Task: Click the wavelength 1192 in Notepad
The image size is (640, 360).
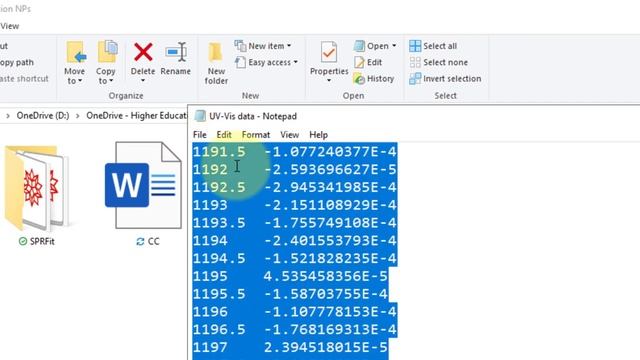Action: point(210,169)
